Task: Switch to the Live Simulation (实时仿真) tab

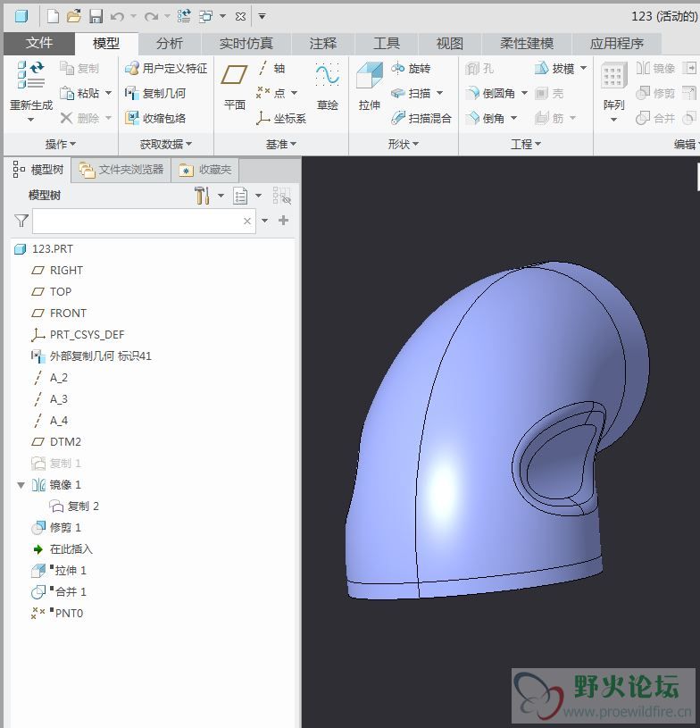Action: (246, 43)
